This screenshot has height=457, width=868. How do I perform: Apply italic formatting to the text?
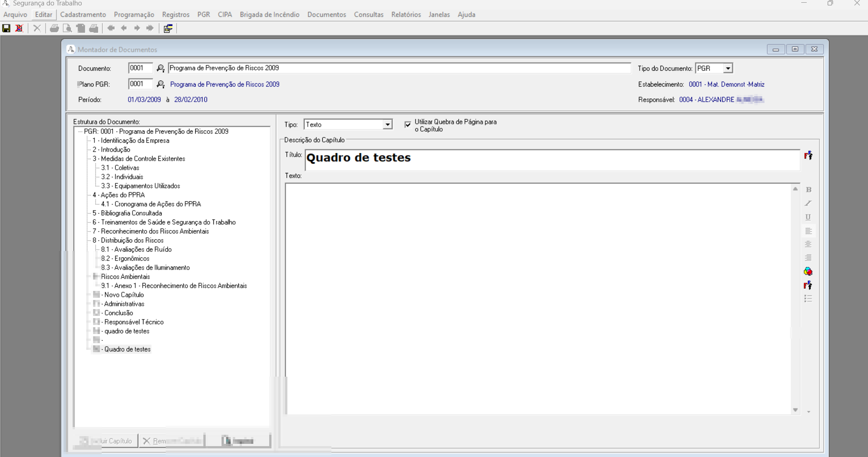coord(809,203)
